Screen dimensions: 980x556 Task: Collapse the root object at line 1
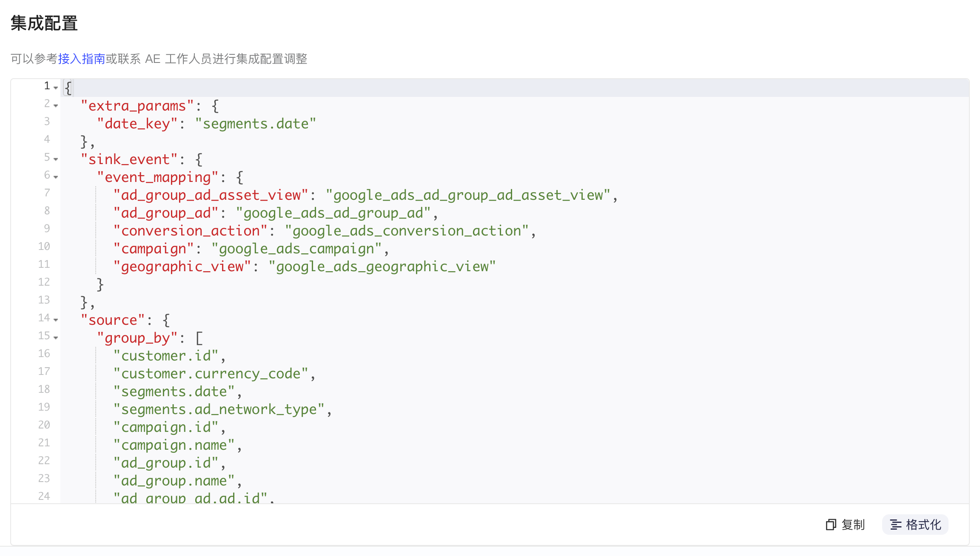(x=56, y=88)
